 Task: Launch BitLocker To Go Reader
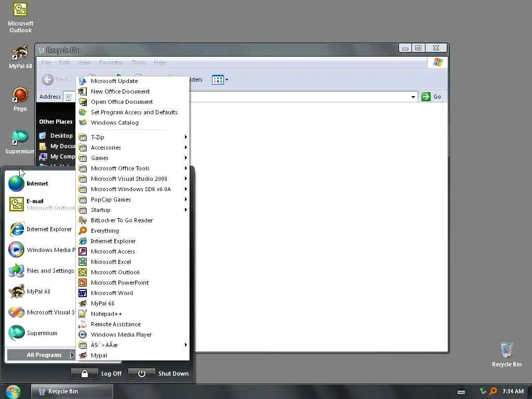click(x=132, y=220)
